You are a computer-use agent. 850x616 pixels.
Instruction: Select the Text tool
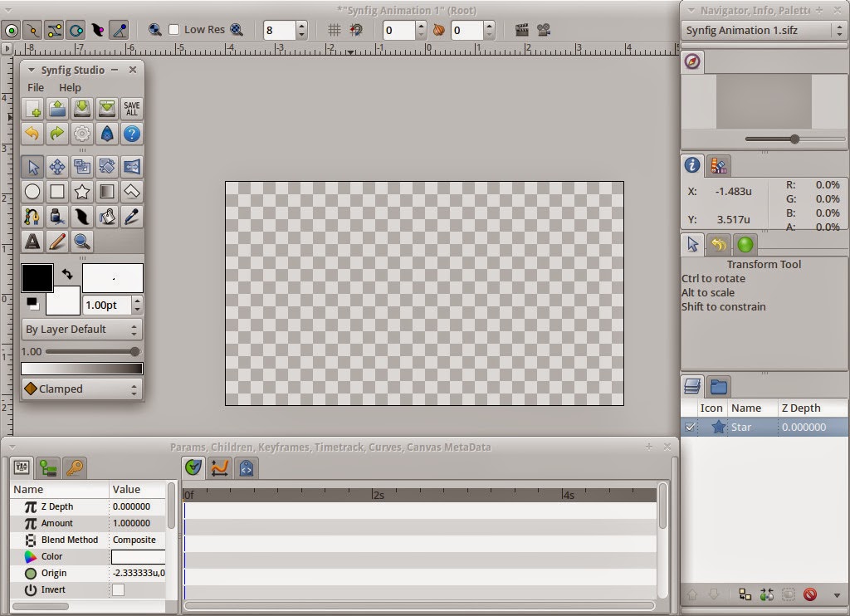(x=32, y=242)
